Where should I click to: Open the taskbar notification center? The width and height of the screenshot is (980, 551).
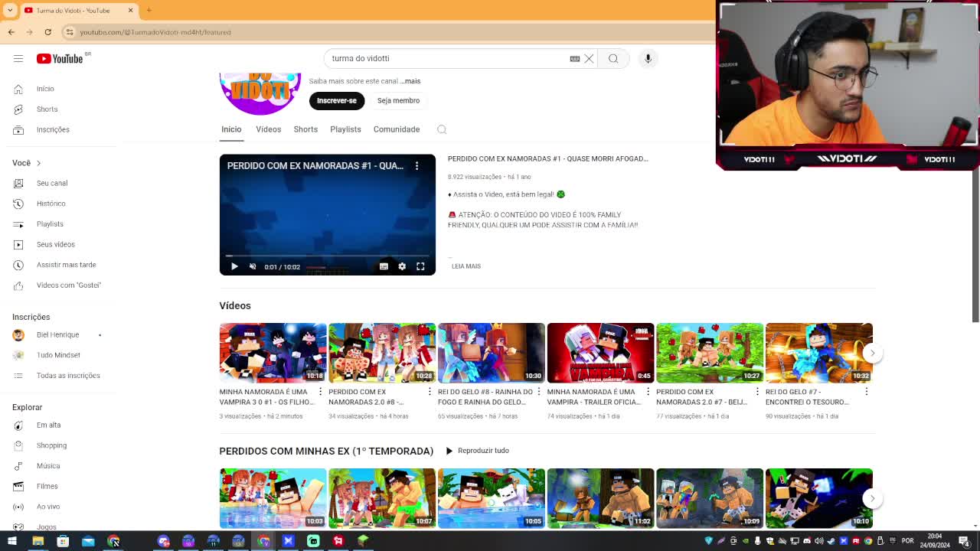tap(964, 541)
